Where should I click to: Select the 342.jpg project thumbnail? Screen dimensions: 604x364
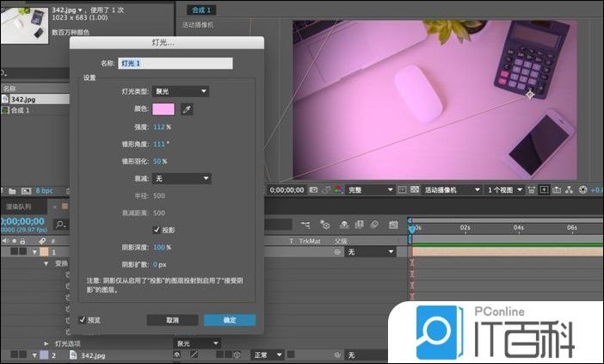point(25,26)
